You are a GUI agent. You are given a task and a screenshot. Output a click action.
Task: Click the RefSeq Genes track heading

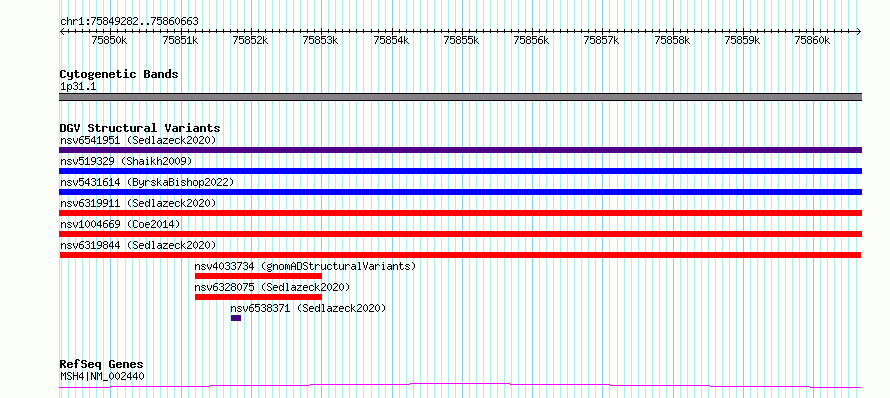(101, 365)
